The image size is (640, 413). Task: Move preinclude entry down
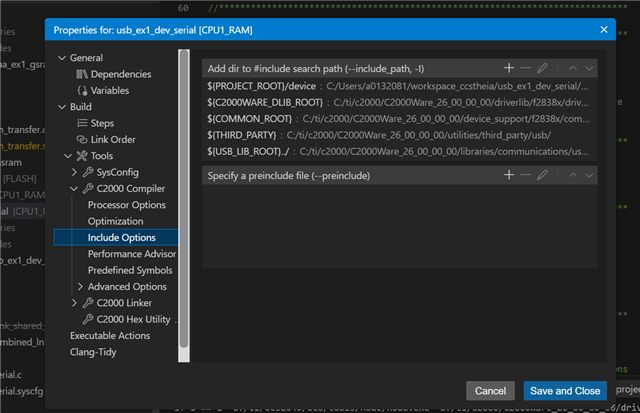click(x=589, y=175)
